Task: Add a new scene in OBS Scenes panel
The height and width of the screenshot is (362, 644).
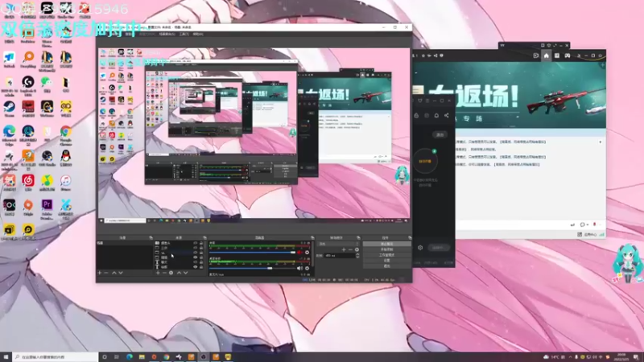Action: 99,273
